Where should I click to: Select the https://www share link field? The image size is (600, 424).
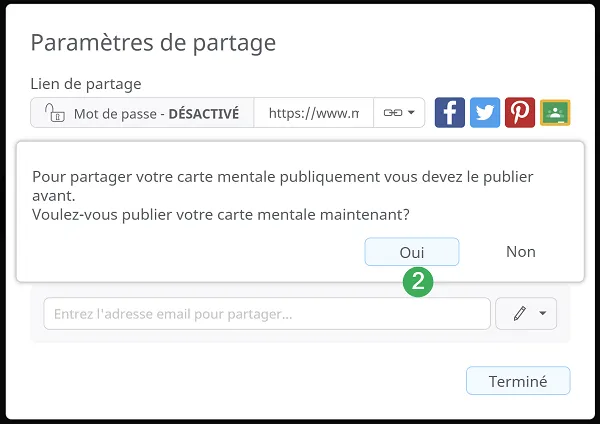pos(314,113)
